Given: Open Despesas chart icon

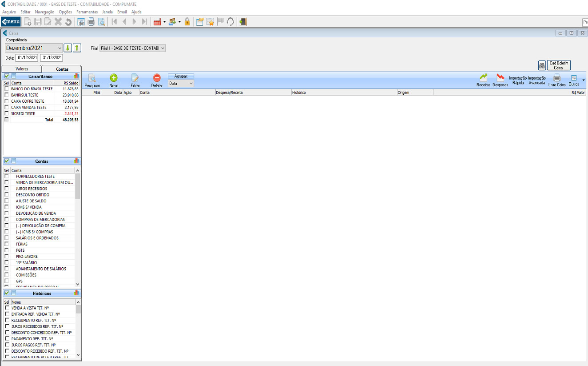Looking at the screenshot, I should (500, 78).
